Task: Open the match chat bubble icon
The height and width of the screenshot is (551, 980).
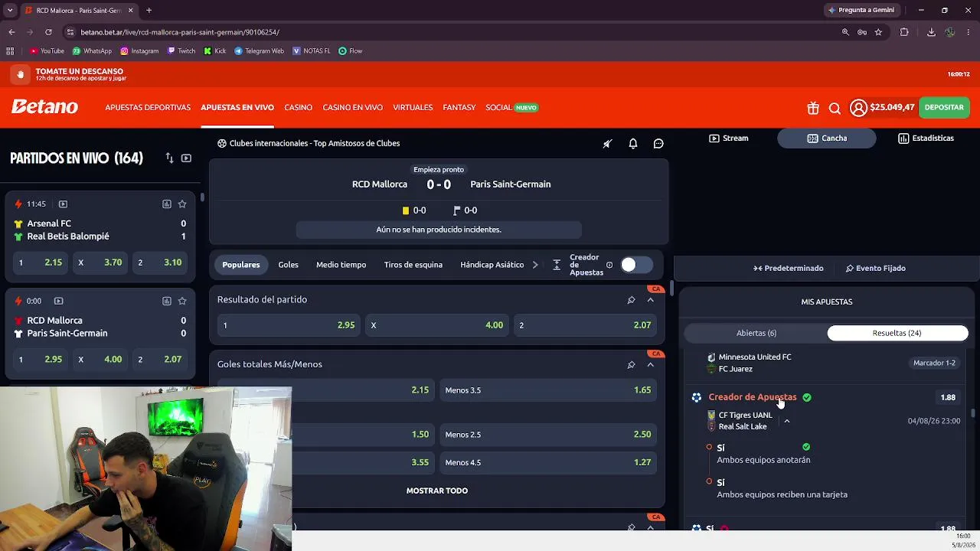Action: [658, 143]
